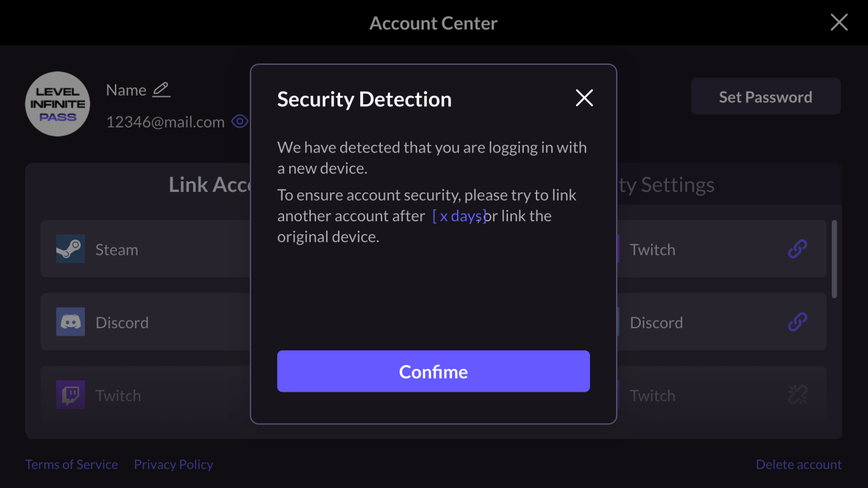Click broken link icon in bottom Twitch row

tap(797, 395)
